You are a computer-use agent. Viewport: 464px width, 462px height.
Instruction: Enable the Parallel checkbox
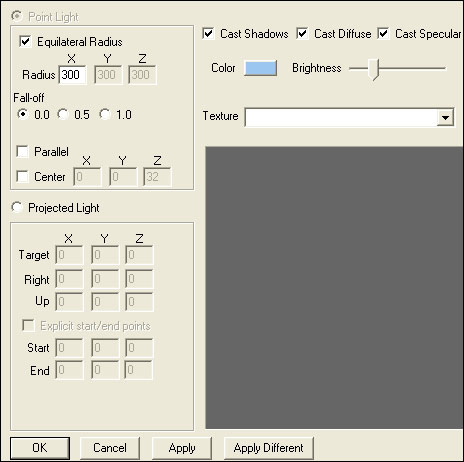click(x=22, y=152)
